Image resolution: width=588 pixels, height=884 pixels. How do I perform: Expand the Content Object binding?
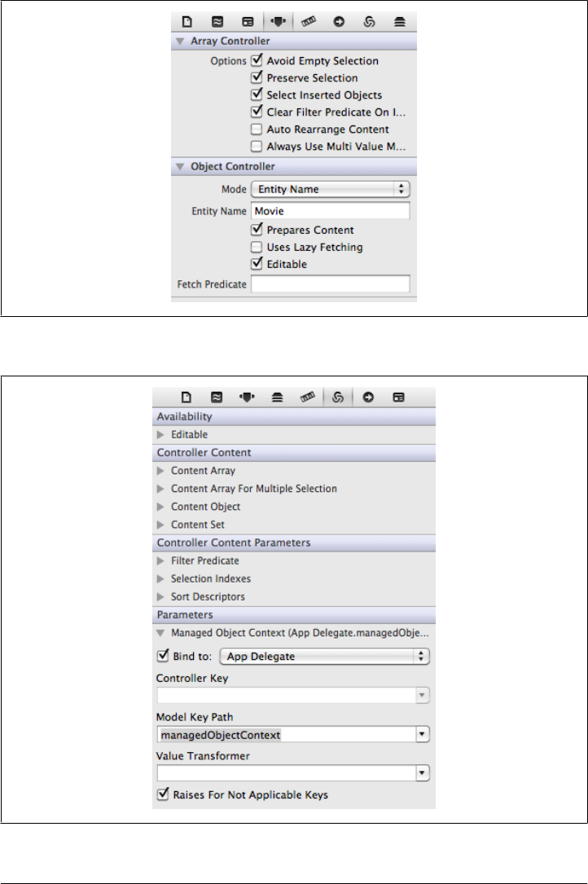point(160,507)
